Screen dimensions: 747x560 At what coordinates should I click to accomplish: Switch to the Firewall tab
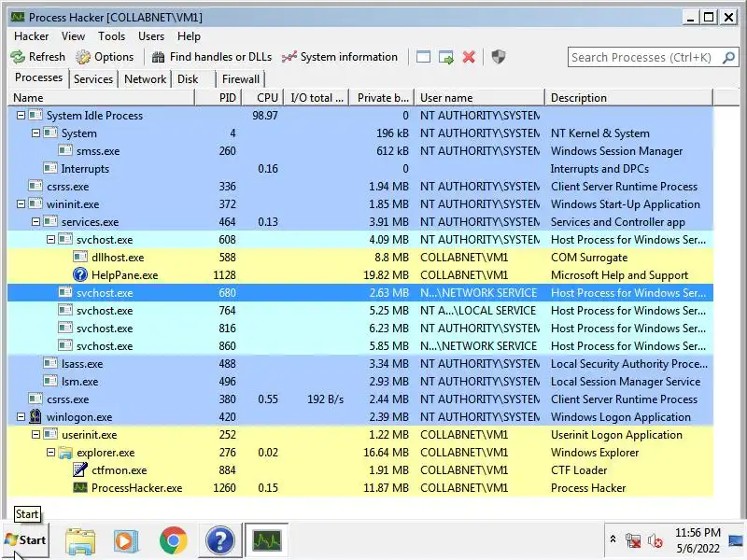[241, 79]
